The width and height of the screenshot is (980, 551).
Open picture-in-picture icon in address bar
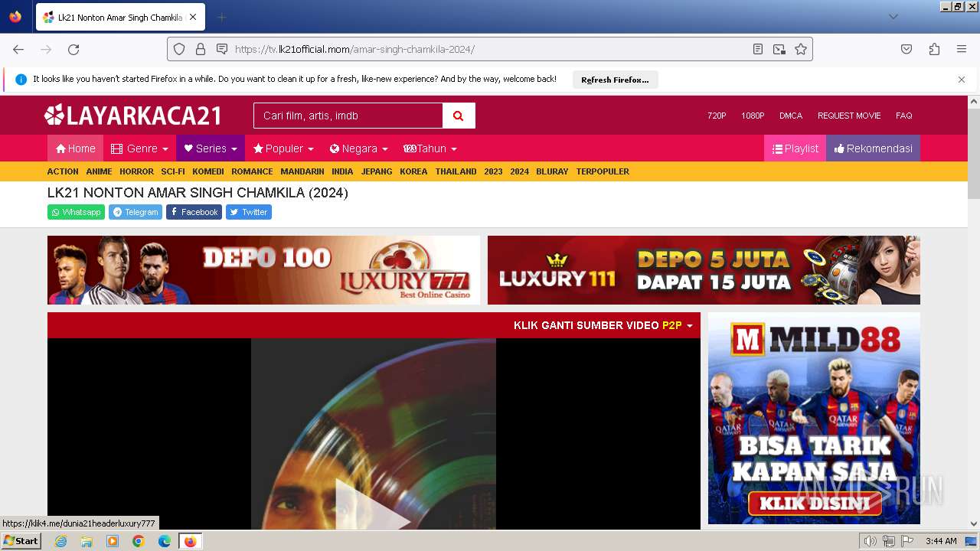779,49
